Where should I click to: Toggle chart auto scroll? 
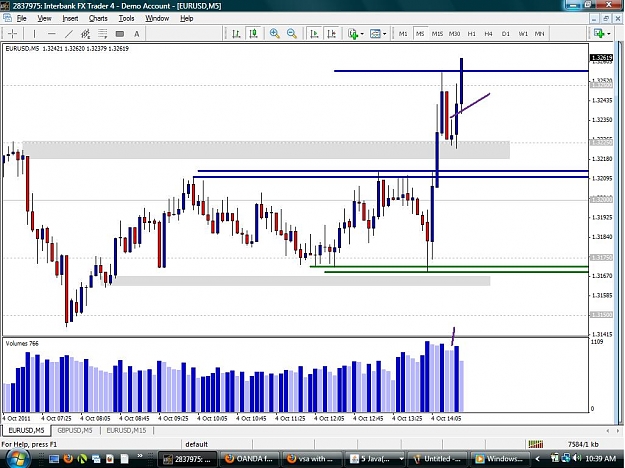tap(314, 34)
